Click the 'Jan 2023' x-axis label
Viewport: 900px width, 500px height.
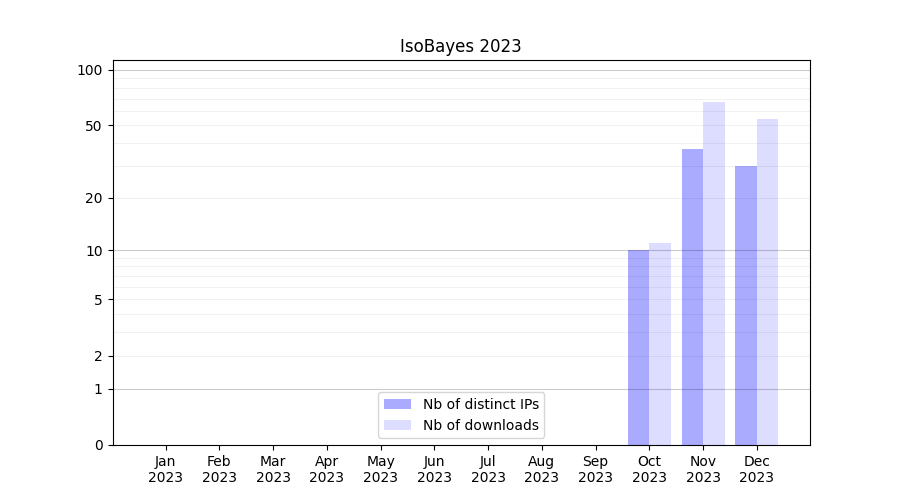pos(165,469)
